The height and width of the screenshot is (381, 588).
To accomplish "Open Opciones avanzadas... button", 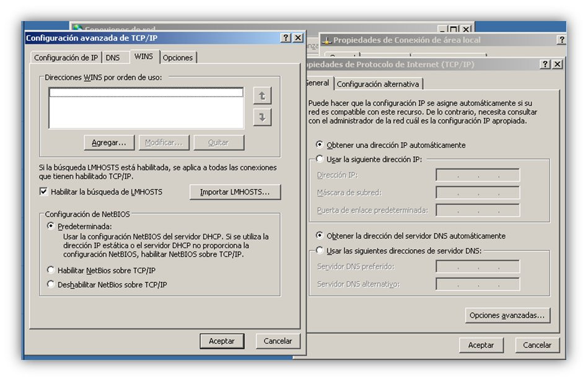I will click(507, 315).
